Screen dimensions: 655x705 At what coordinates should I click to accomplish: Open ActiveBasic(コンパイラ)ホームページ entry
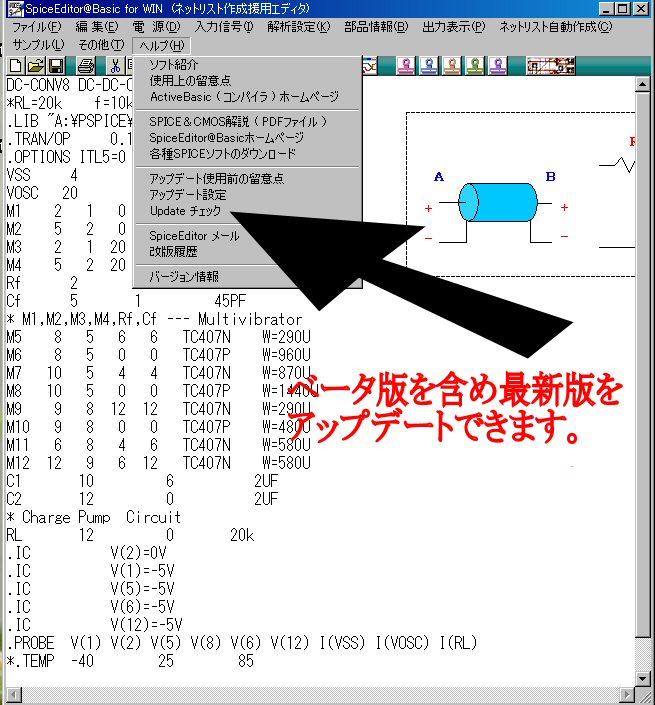(x=247, y=97)
